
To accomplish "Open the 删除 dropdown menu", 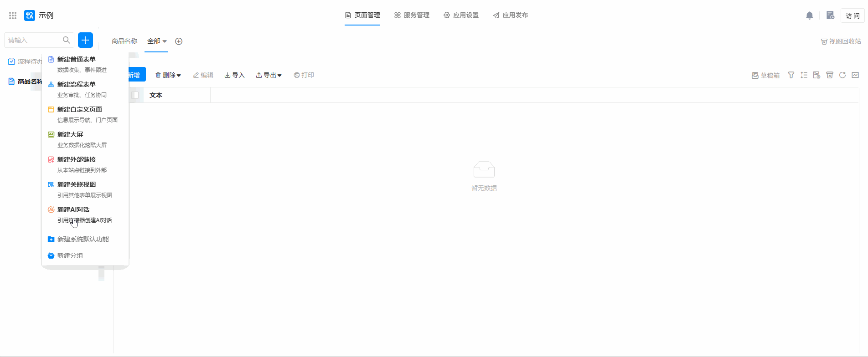I will coord(168,75).
